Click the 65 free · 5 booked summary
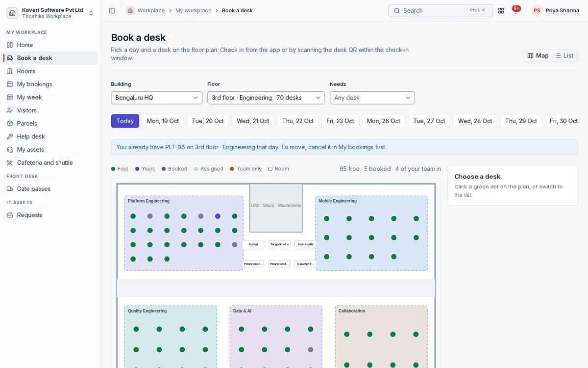Viewport: 588px width, 368px height. (390, 169)
